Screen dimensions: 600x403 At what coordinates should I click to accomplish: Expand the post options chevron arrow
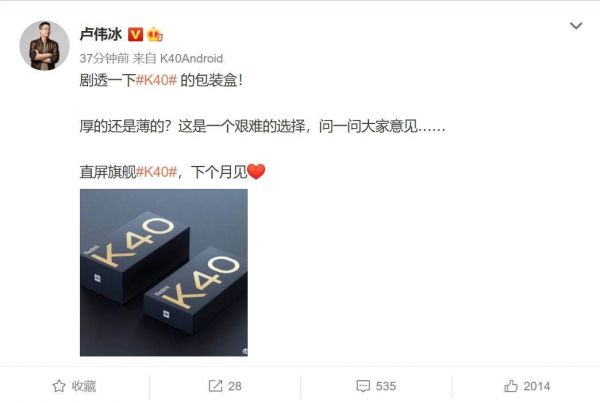tap(576, 26)
